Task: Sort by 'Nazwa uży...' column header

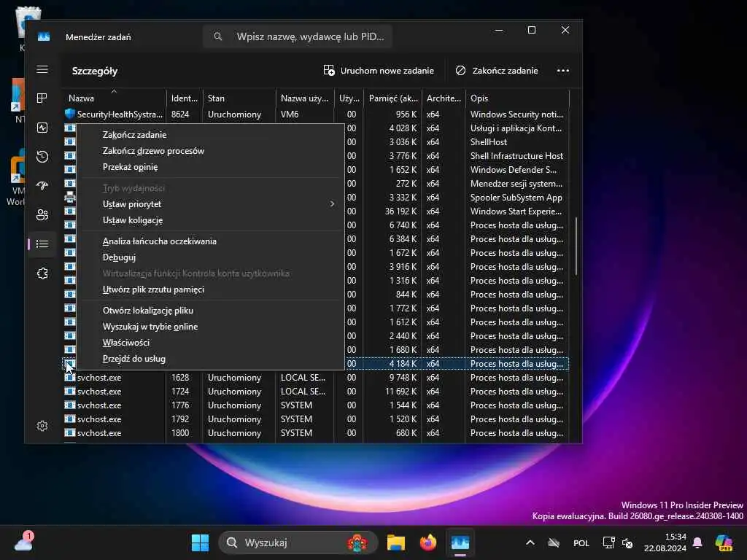Action: (x=305, y=98)
